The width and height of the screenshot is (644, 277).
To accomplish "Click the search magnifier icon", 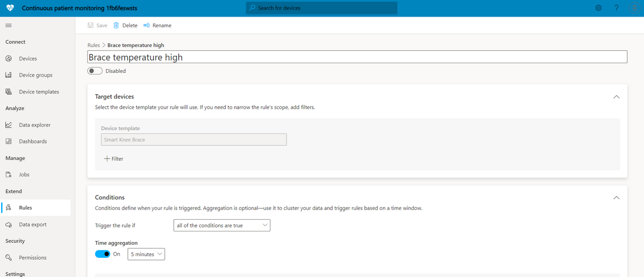I will click(x=252, y=8).
